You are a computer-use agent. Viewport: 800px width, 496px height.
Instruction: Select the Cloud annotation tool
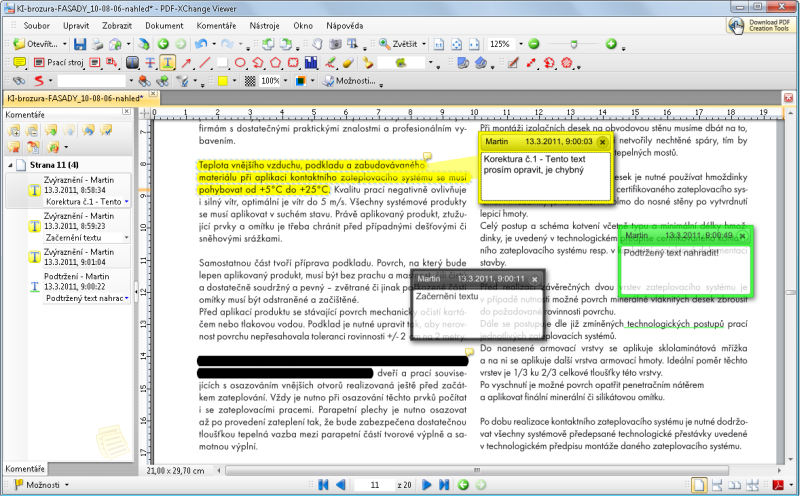(x=293, y=63)
